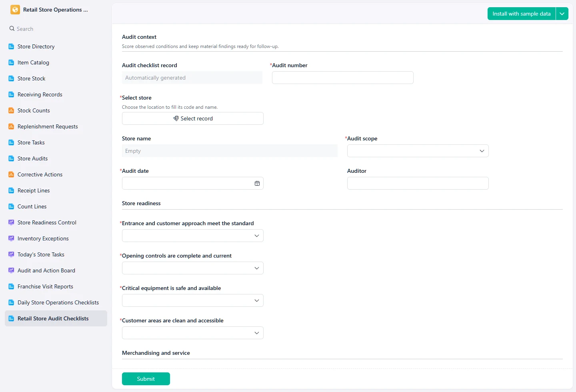Open Retail Store Audit Checklists in sidebar
Viewport: 576px width, 392px height.
click(56, 318)
